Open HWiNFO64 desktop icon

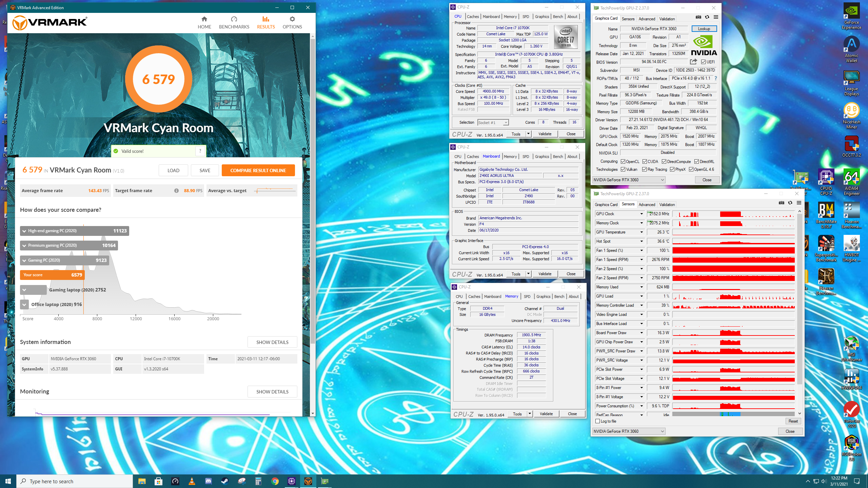[x=851, y=379]
